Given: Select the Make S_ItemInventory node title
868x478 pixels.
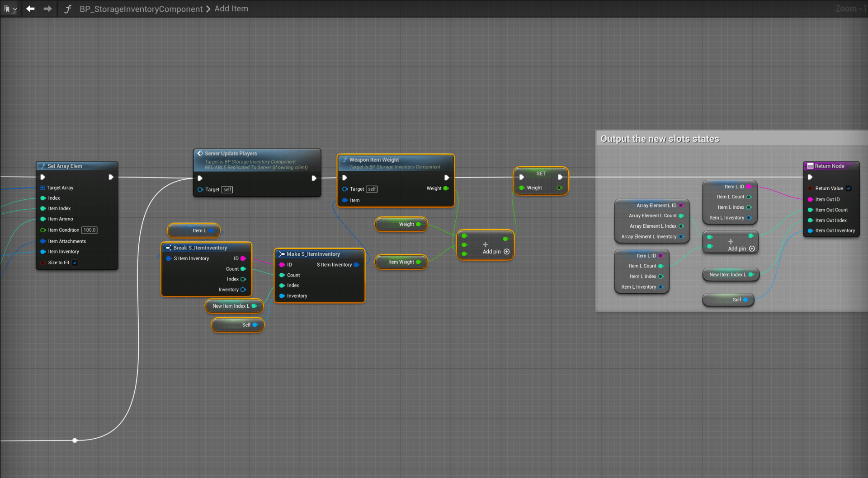Looking at the screenshot, I should point(313,254).
